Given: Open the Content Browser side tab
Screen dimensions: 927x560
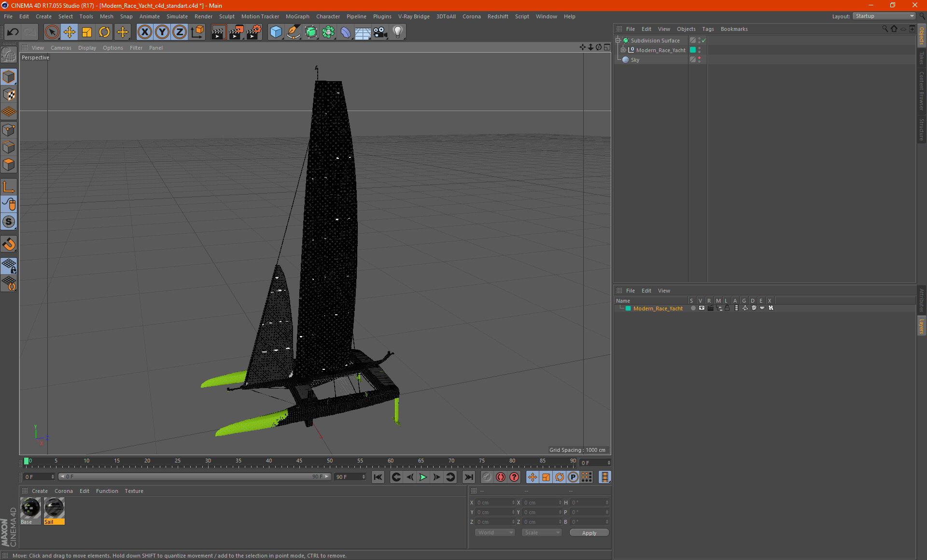Looking at the screenshot, I should tap(922, 91).
